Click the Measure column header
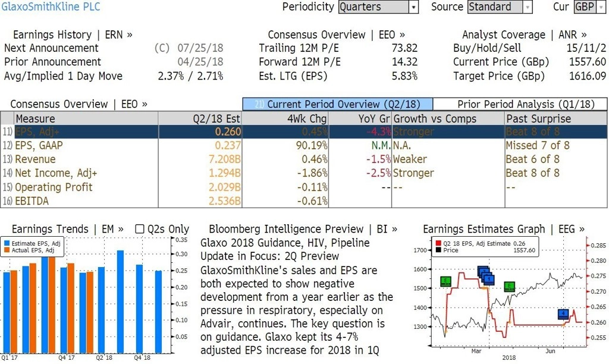 click(86, 118)
